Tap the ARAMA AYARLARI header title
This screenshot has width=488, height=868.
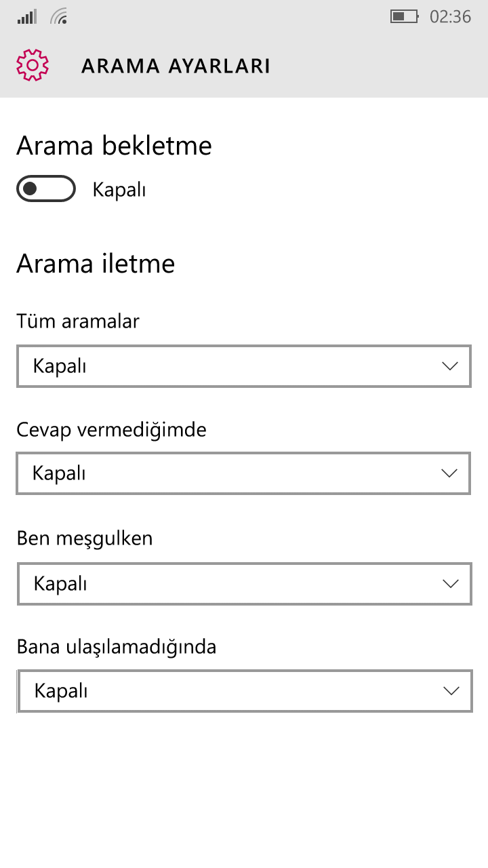click(x=176, y=66)
